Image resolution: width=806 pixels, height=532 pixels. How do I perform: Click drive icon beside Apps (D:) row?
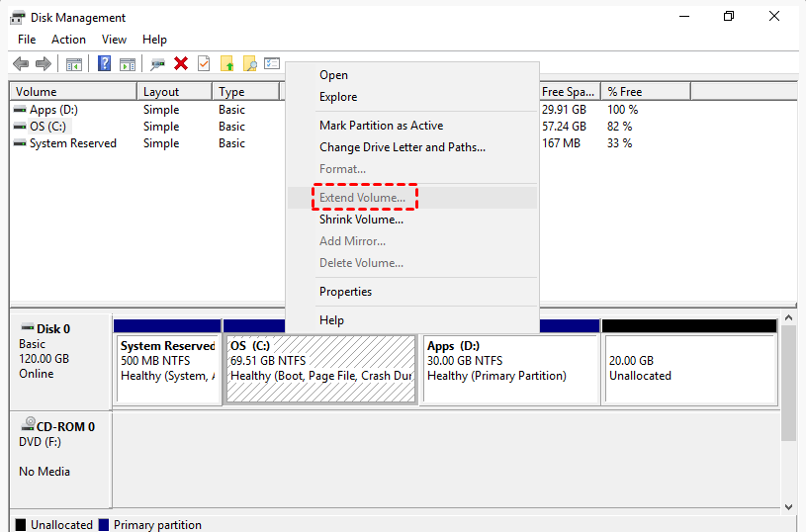pos(20,110)
